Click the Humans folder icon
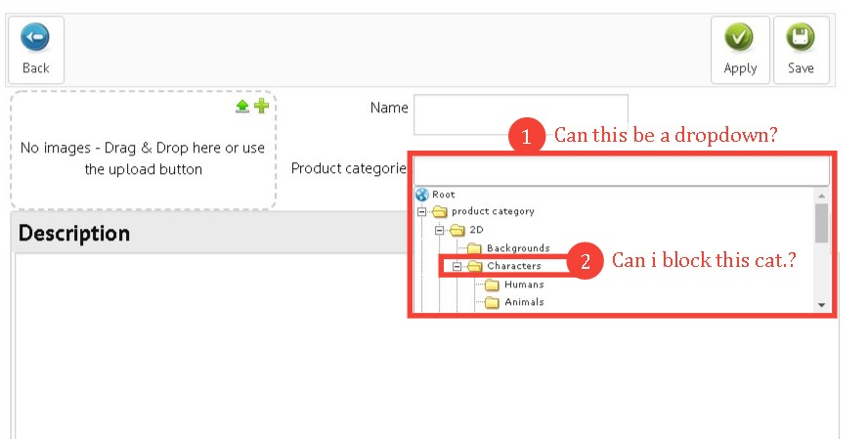 (492, 285)
